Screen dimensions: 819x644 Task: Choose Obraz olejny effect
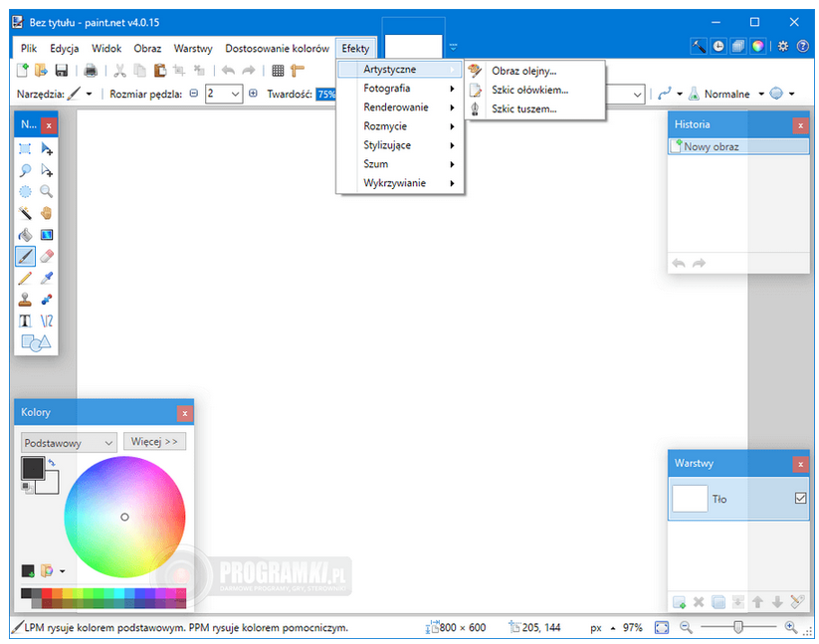tap(534, 71)
